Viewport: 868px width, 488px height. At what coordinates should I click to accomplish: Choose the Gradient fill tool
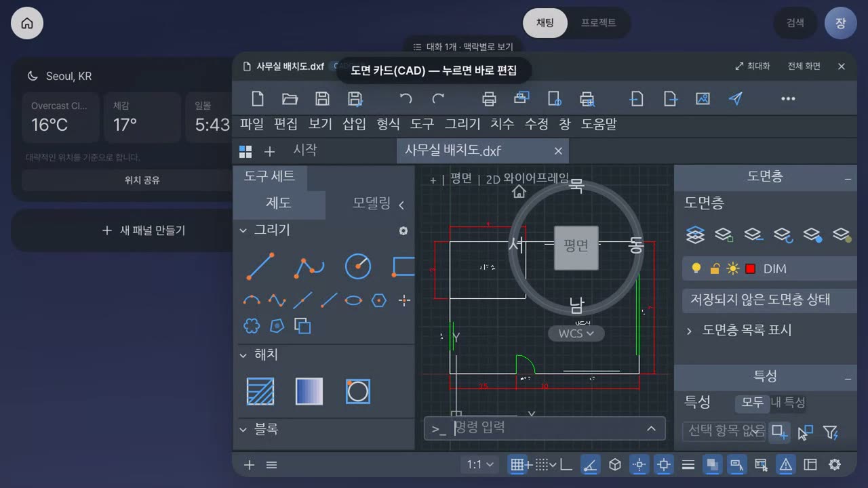(x=309, y=391)
